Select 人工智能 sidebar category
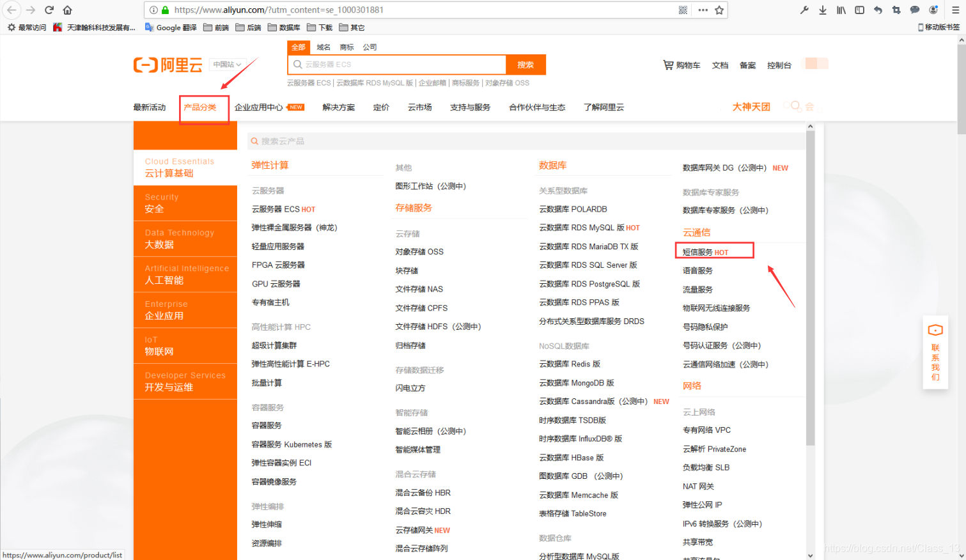This screenshot has width=966, height=560. [x=185, y=275]
